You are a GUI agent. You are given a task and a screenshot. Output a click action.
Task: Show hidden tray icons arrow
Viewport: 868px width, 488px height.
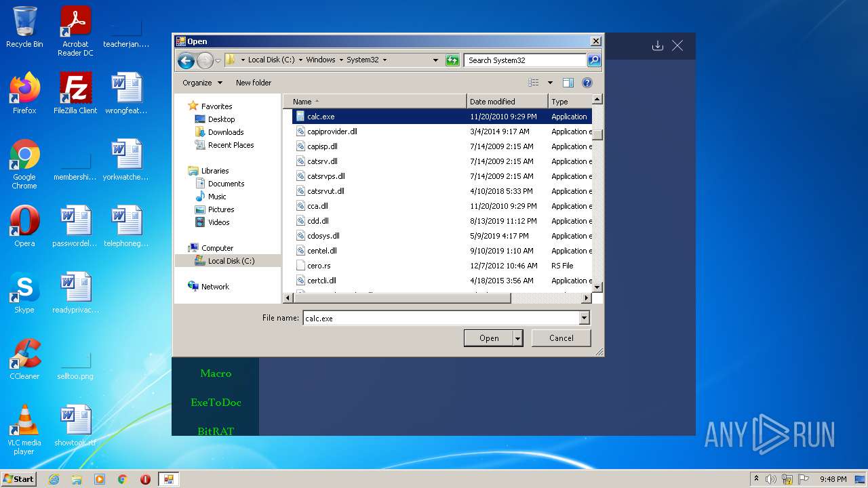(x=756, y=479)
